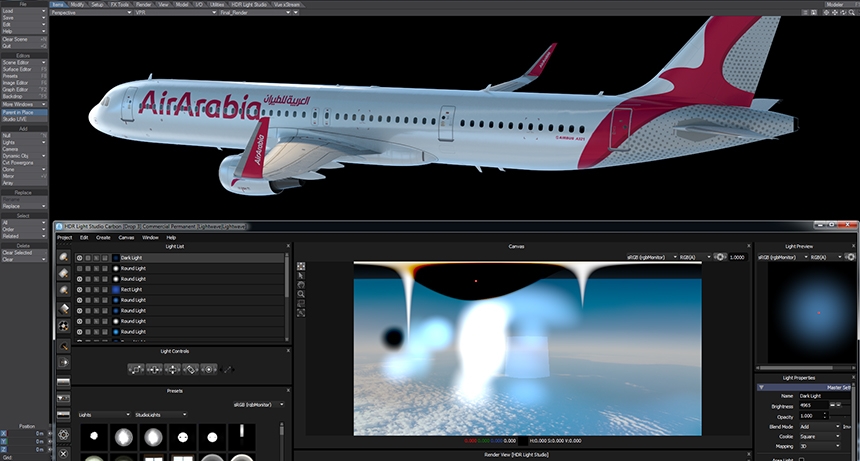The width and height of the screenshot is (860, 461).
Task: Click the lower gradient bar icon above the gear
Action: point(64,414)
